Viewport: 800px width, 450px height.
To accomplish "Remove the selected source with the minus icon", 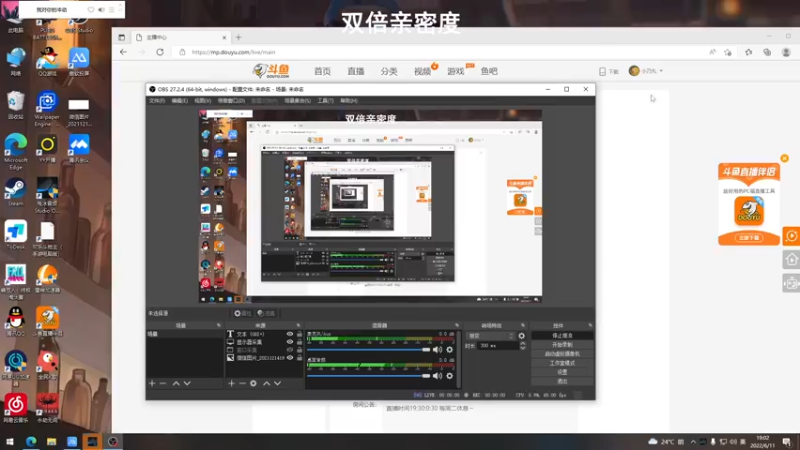I will [x=242, y=383].
